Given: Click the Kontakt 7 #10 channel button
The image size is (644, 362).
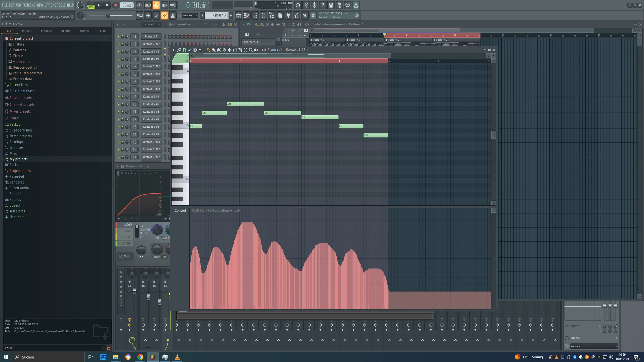Looking at the screenshot, I should pos(151,142).
